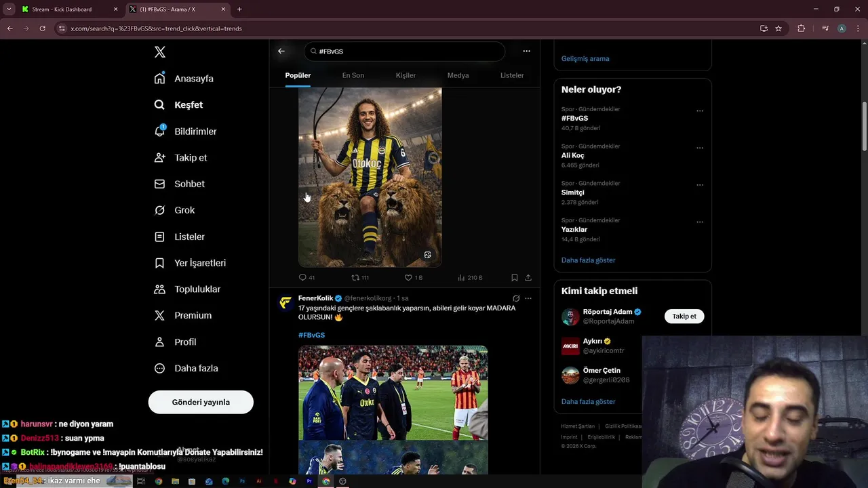Open Gelişmiş arama link
868x488 pixels.
pyautogui.click(x=585, y=59)
